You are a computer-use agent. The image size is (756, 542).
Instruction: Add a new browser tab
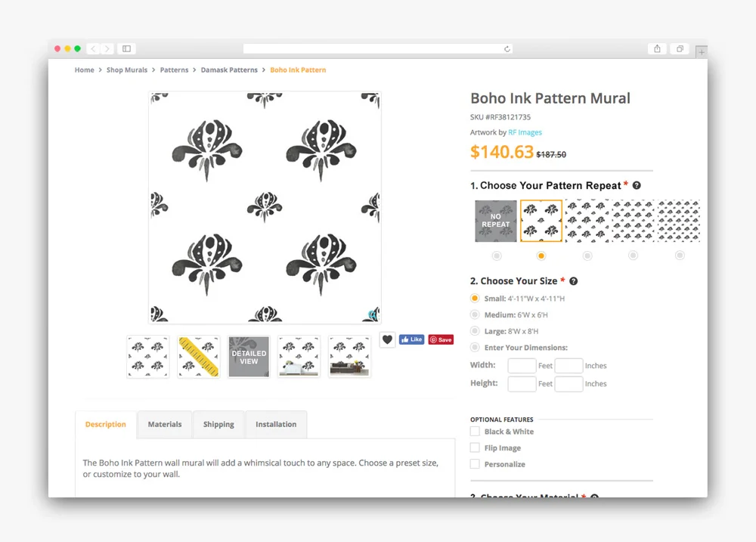pos(702,51)
